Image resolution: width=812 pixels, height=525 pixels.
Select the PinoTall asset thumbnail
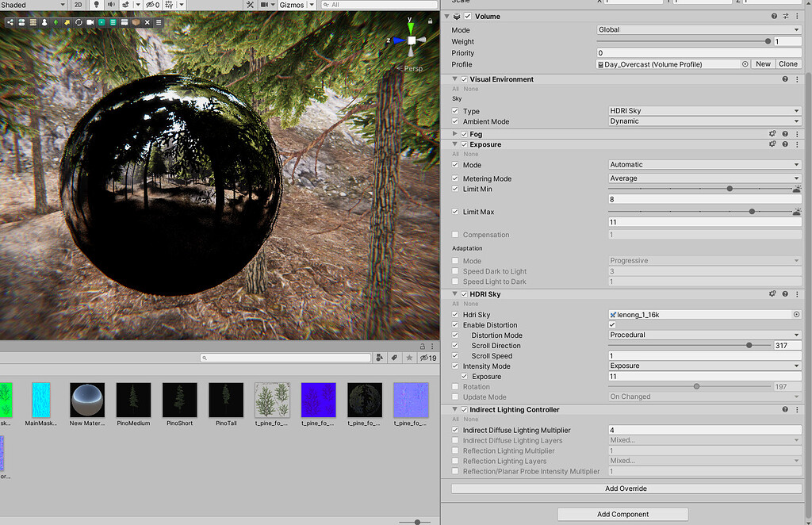point(225,400)
